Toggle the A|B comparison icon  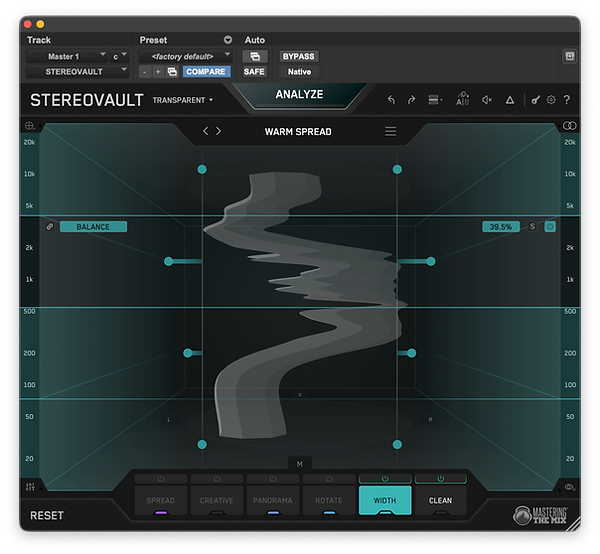click(x=462, y=99)
